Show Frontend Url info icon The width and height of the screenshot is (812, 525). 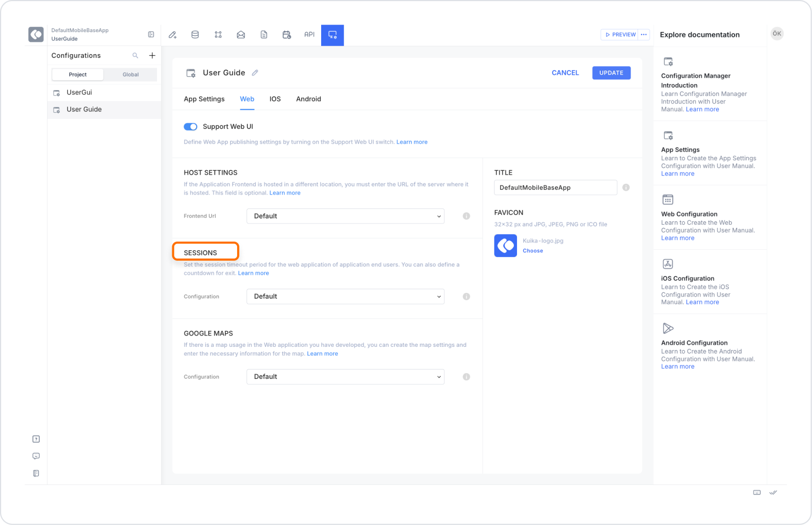click(x=466, y=216)
